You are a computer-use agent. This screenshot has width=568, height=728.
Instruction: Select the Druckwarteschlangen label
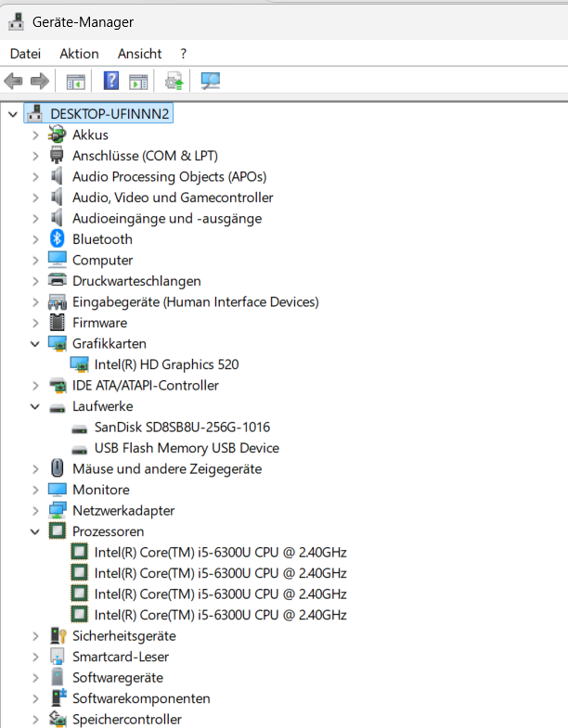(x=136, y=281)
